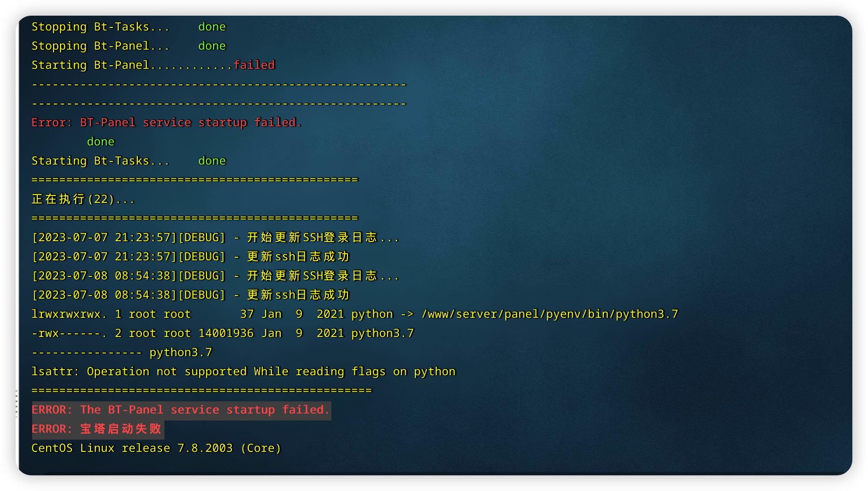The height and width of the screenshot is (491, 868).
Task: Click the '/www/server/panel/pyenv/bin/python3.7' path
Action: (x=550, y=314)
